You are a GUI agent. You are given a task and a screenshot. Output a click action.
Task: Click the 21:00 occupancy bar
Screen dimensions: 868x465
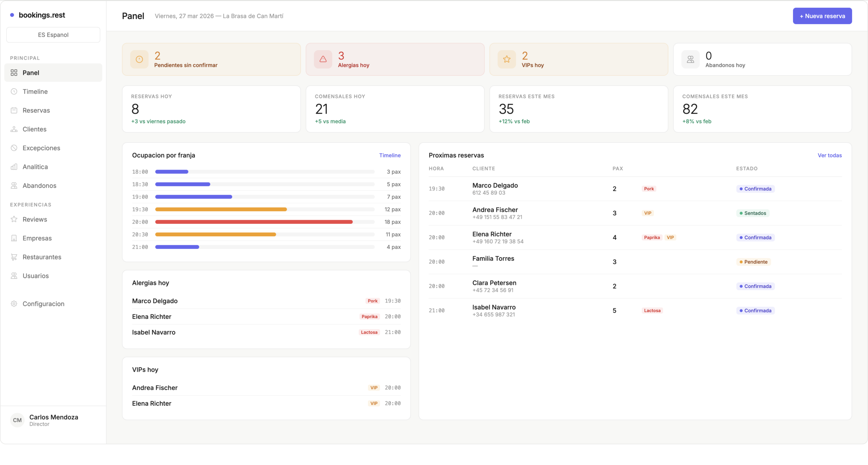177,247
